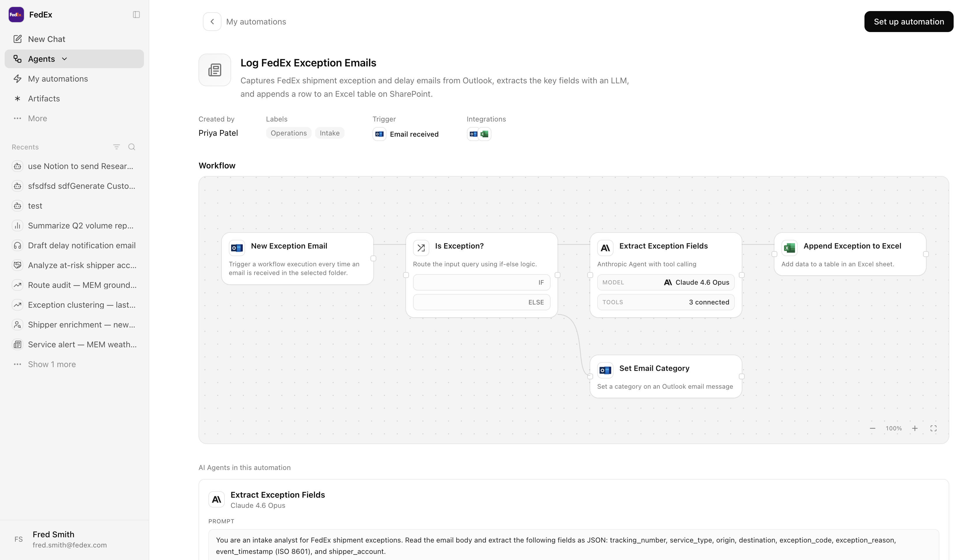Image resolution: width=979 pixels, height=560 pixels.
Task: Filter the Recents list
Action: (117, 147)
